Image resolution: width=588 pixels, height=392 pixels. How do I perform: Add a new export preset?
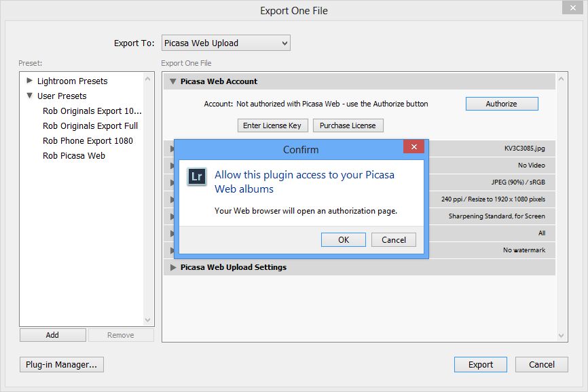click(52, 334)
